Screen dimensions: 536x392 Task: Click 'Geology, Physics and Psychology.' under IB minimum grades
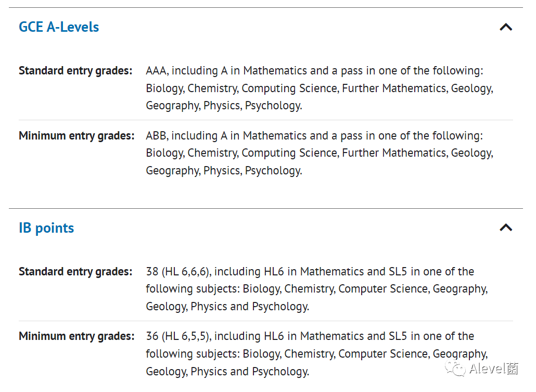(227, 372)
